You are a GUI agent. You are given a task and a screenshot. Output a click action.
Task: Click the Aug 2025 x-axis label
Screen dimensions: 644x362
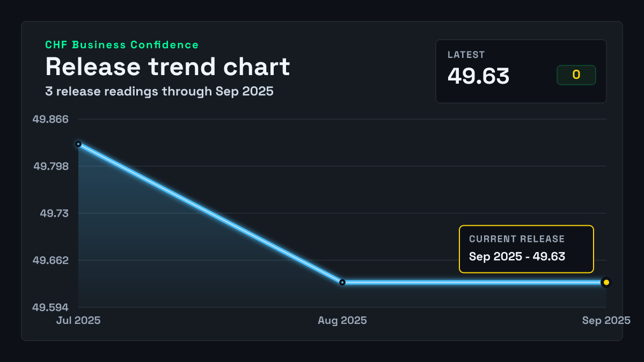tap(342, 320)
